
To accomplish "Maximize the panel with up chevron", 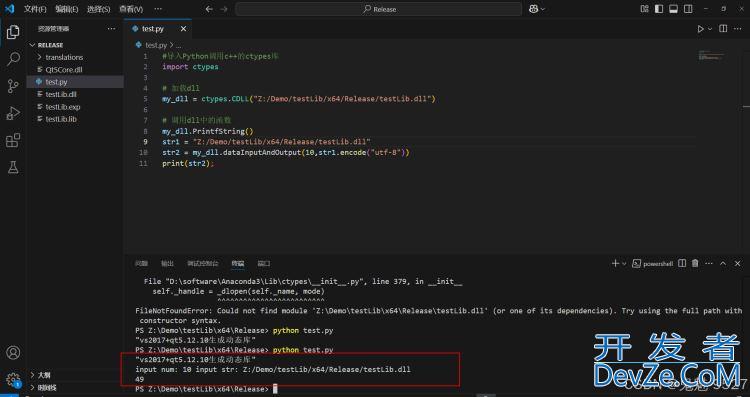I will pos(723,264).
